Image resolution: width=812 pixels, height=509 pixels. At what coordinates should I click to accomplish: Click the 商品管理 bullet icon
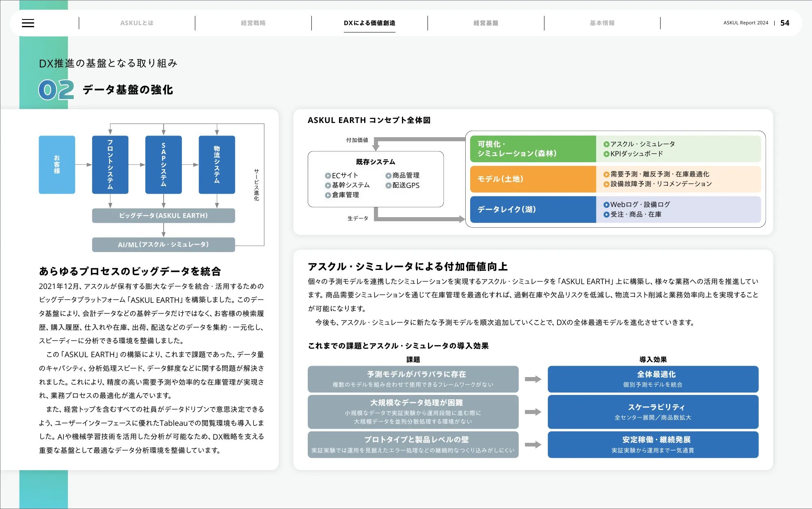(x=388, y=176)
